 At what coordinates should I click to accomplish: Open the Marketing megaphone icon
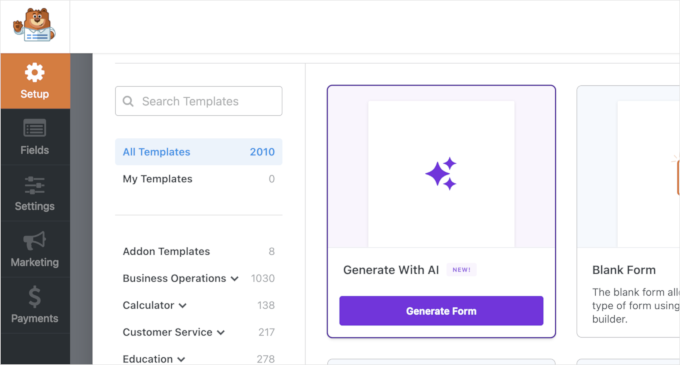(35, 241)
